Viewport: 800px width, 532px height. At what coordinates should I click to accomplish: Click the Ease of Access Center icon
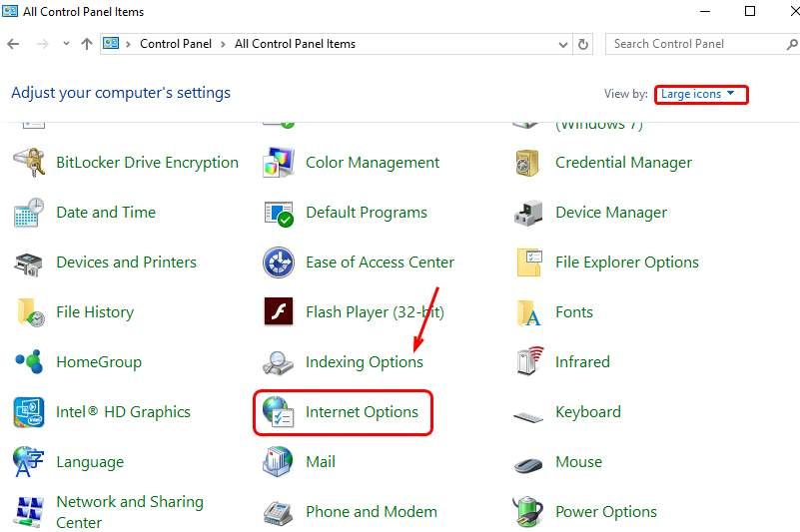tap(278, 263)
